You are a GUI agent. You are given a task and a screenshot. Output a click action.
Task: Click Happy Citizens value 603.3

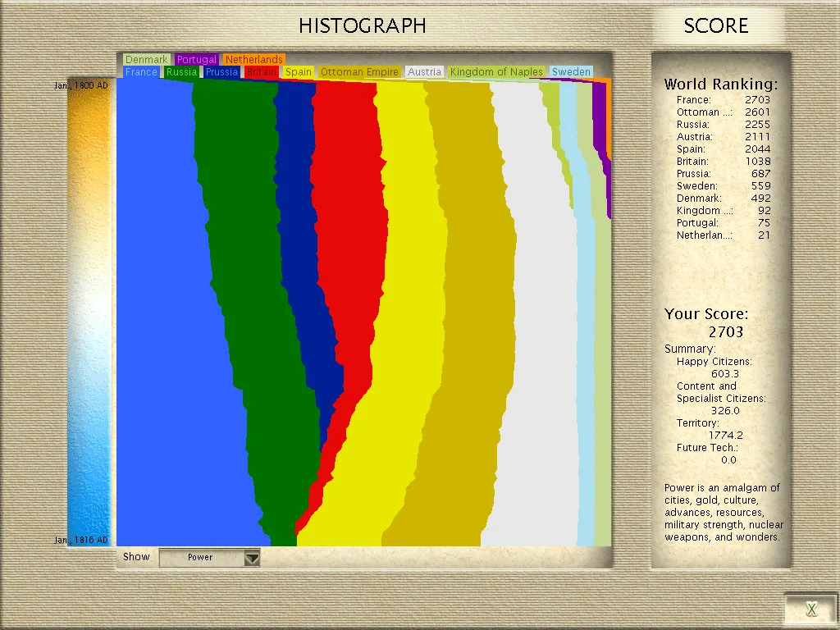click(x=725, y=374)
